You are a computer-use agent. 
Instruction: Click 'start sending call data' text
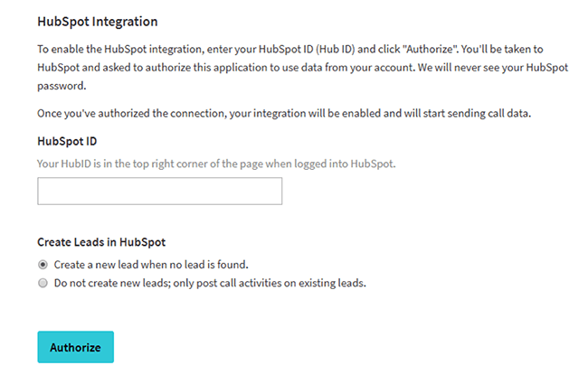(477, 113)
